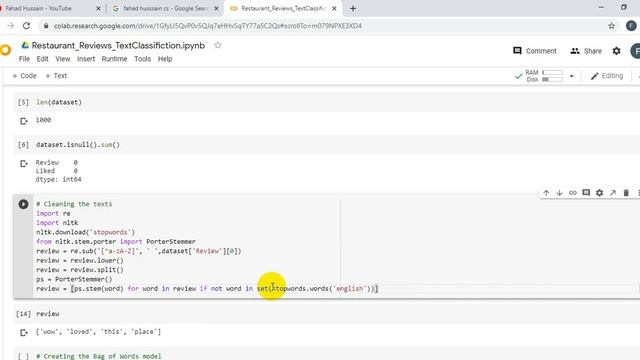The height and width of the screenshot is (360, 640).
Task: Open the Edit menu
Action: pyautogui.click(x=42, y=59)
